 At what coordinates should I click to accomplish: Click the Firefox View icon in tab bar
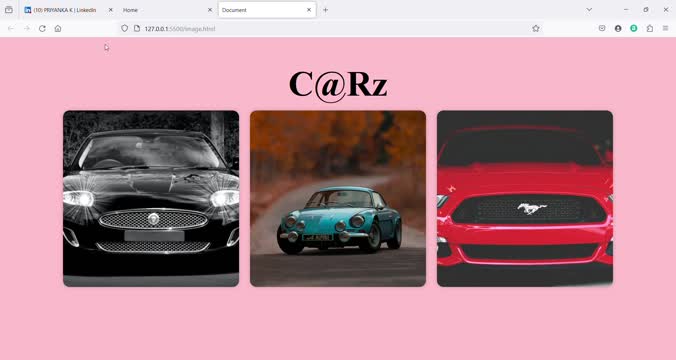pos(9,9)
